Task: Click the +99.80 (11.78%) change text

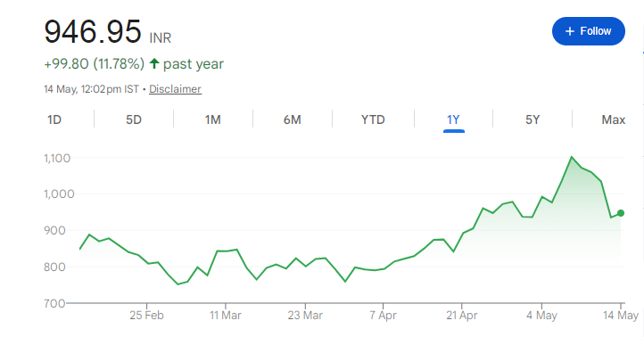Action: (x=94, y=64)
